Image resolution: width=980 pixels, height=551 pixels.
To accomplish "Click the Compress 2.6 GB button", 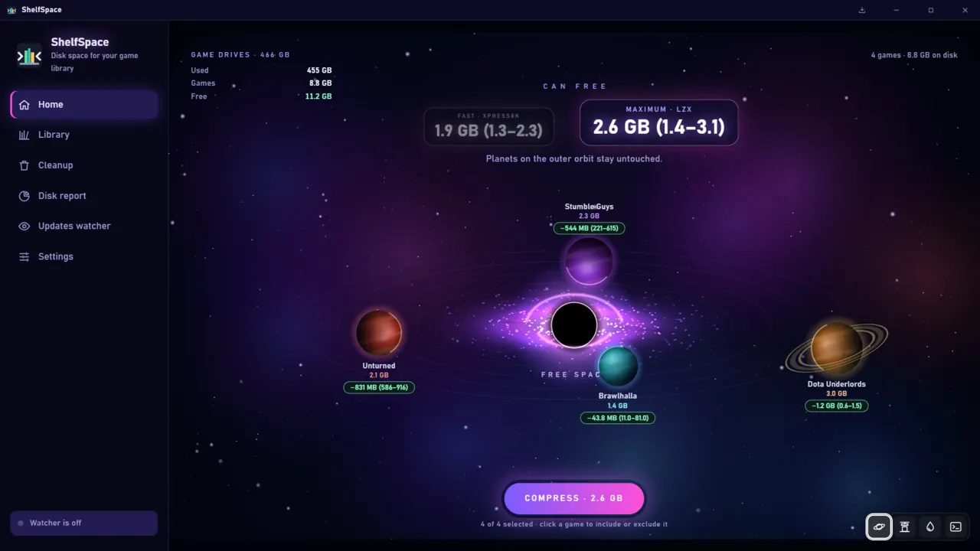I will coord(573,498).
